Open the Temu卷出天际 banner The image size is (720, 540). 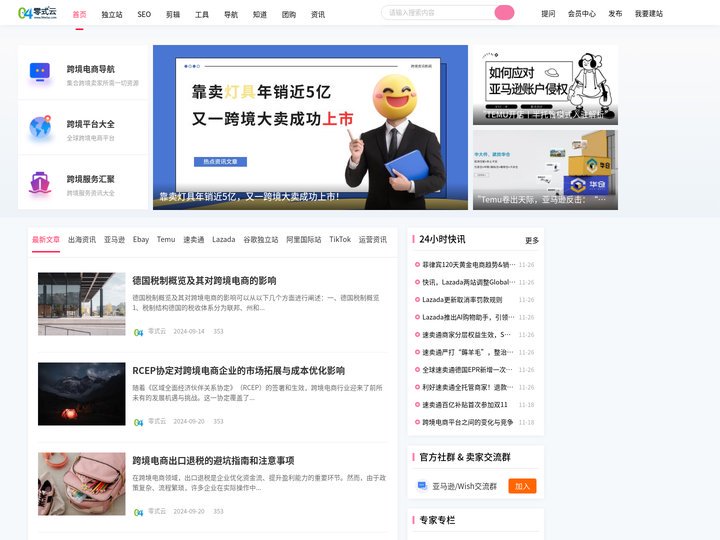(x=546, y=170)
